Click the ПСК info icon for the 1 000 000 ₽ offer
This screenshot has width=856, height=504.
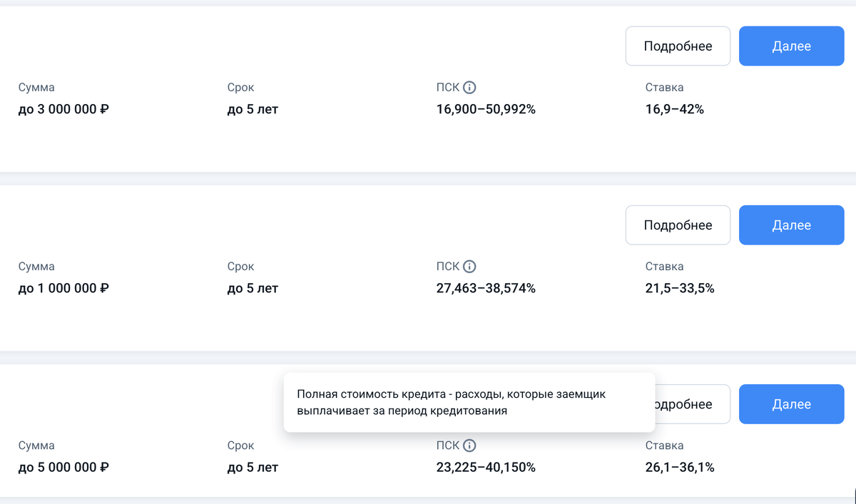click(x=469, y=267)
